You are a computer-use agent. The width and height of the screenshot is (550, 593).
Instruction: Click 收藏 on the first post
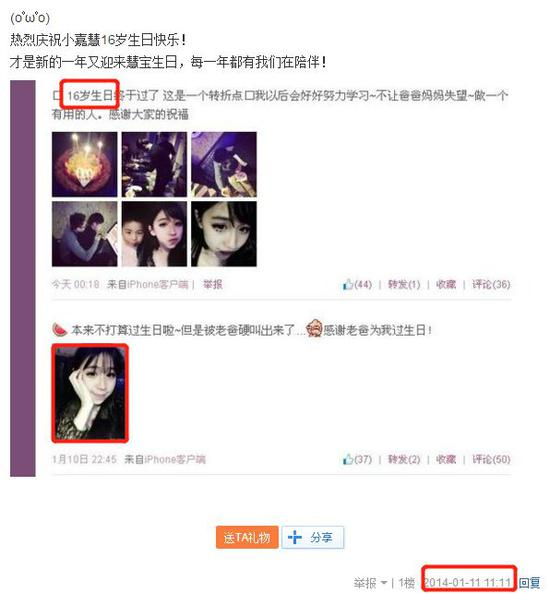click(x=446, y=284)
